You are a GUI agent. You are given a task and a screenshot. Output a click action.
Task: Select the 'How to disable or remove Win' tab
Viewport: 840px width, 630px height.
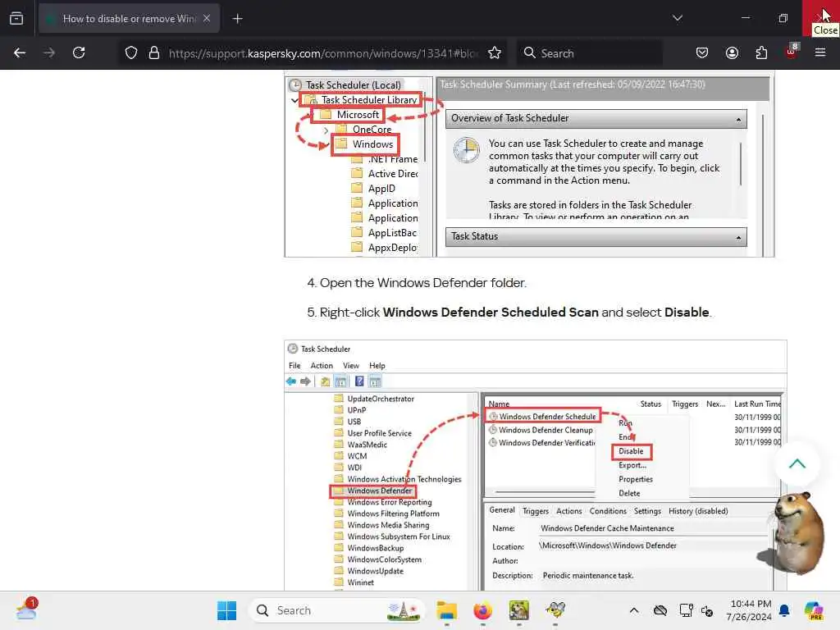[129, 19]
